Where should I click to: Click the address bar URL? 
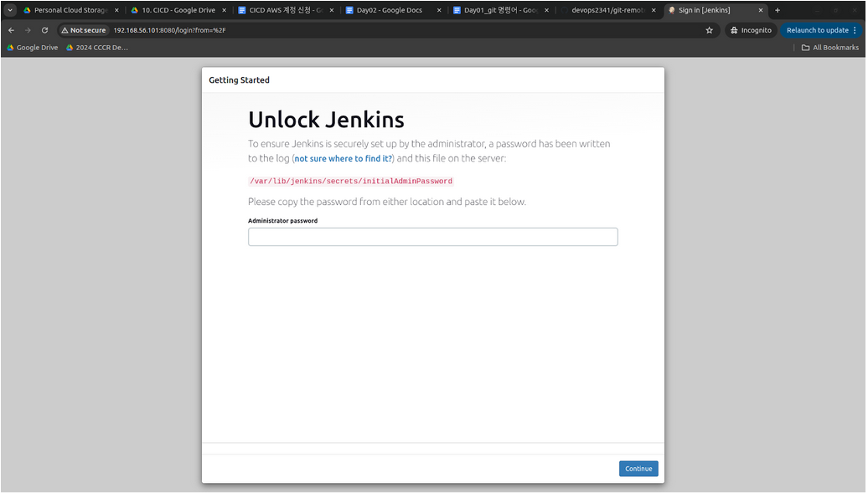pos(169,30)
